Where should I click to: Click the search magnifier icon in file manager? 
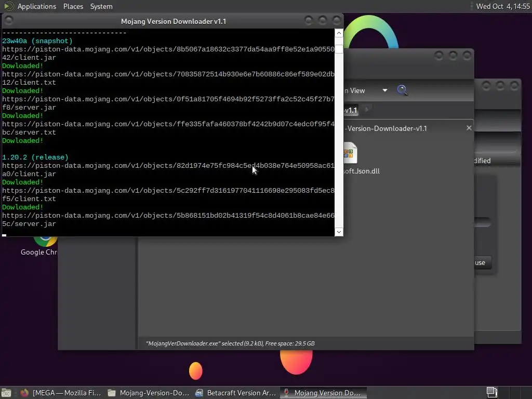(402, 90)
